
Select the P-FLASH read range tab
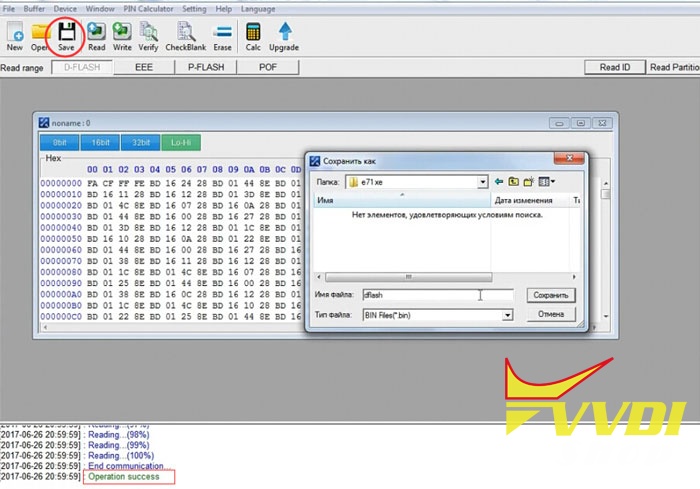[206, 67]
